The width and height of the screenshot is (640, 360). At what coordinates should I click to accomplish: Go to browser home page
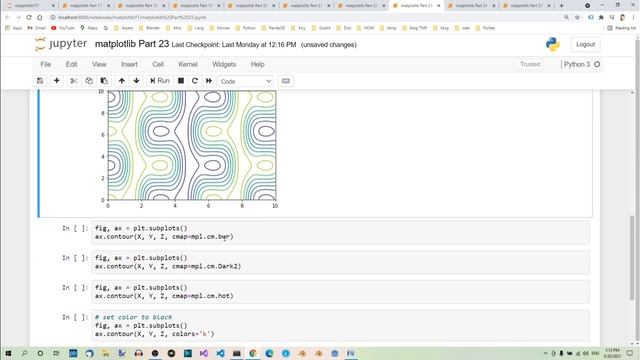coord(40,18)
